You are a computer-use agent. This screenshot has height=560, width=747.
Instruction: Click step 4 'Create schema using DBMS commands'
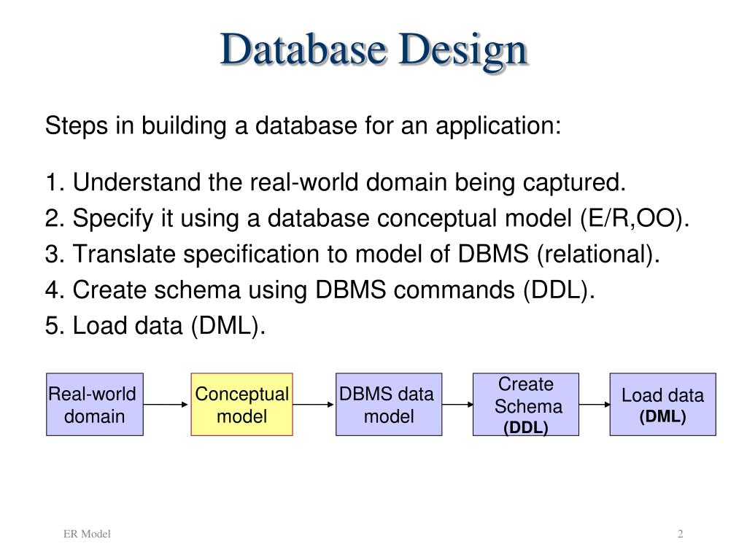320,290
